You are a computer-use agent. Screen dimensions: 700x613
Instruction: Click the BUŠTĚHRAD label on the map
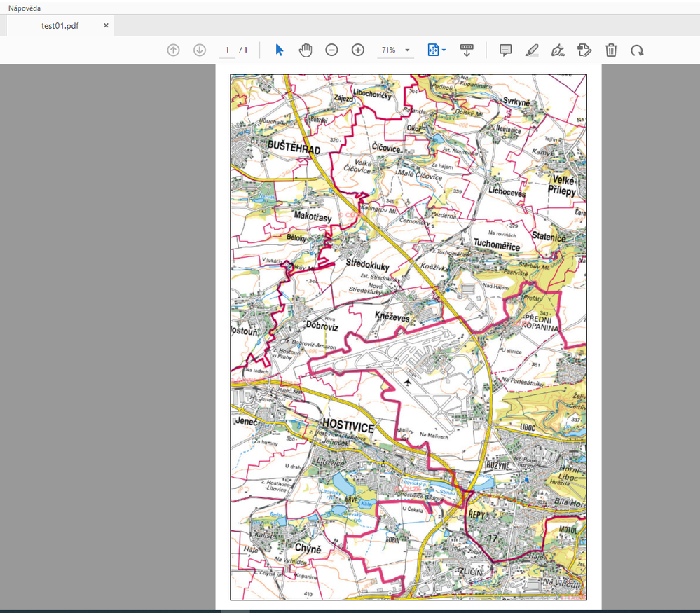[x=294, y=146]
